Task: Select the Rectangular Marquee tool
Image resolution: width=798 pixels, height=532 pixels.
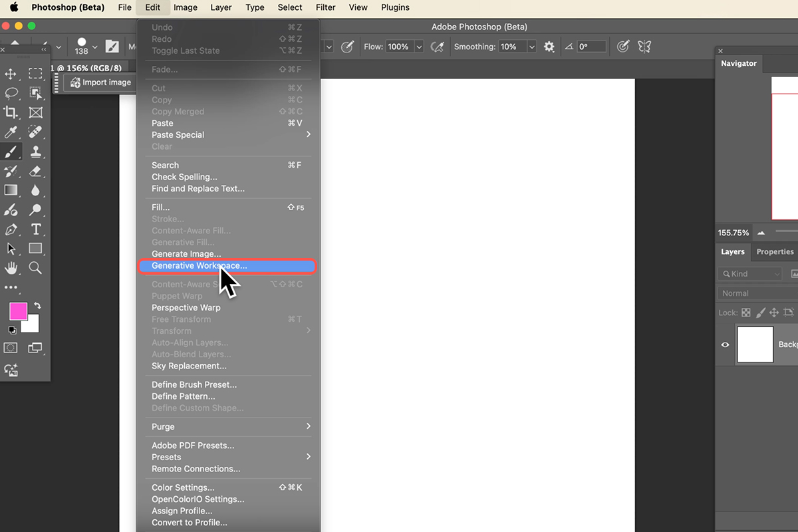Action: click(x=36, y=74)
